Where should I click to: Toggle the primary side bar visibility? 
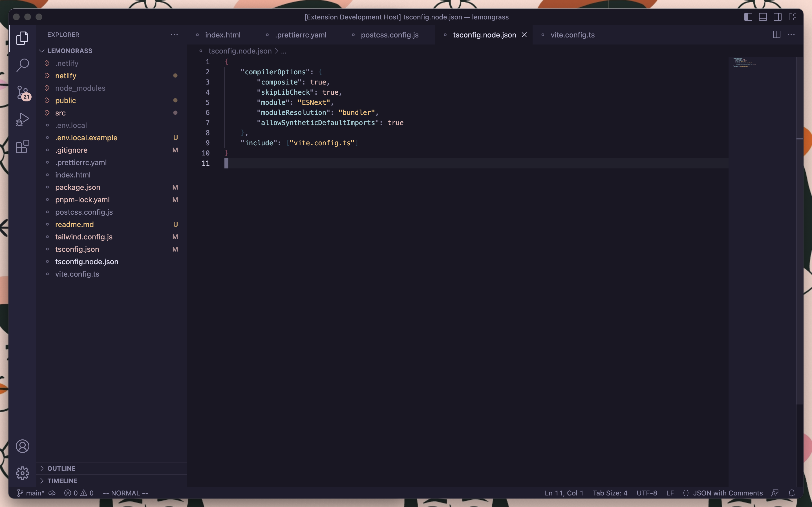point(748,17)
